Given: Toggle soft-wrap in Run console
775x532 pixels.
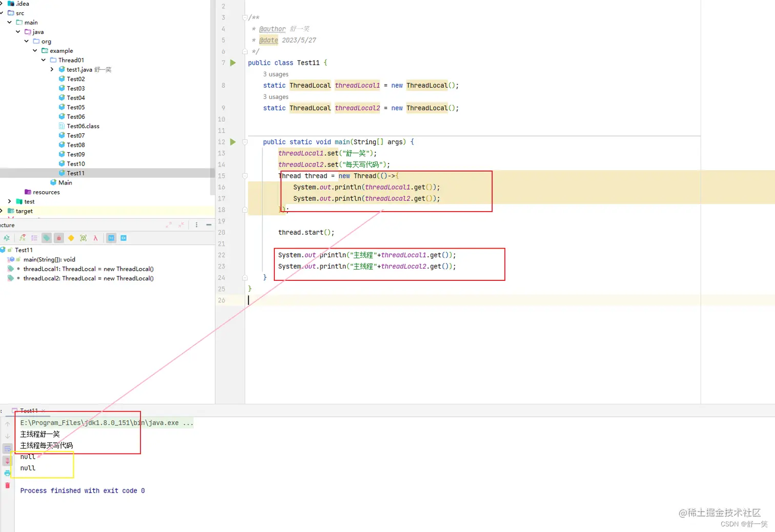Looking at the screenshot, I should coord(7,448).
